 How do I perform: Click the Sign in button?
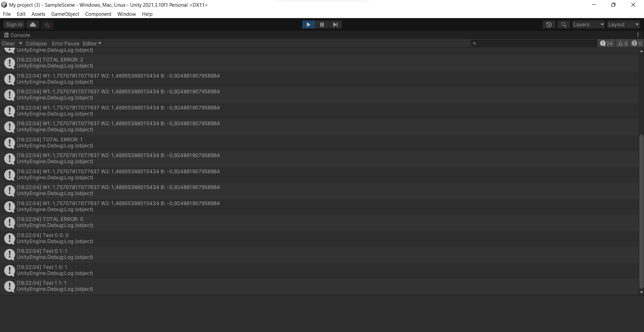click(x=13, y=25)
